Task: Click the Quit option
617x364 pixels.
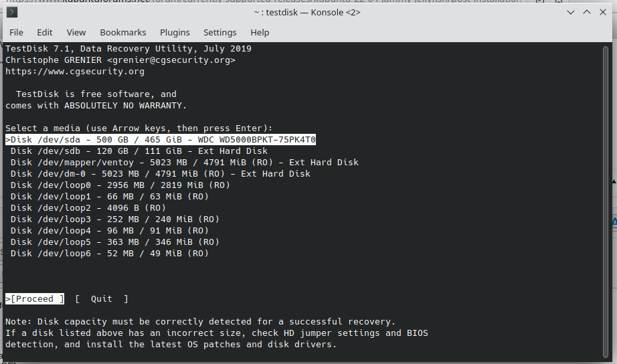Action: 102,298
